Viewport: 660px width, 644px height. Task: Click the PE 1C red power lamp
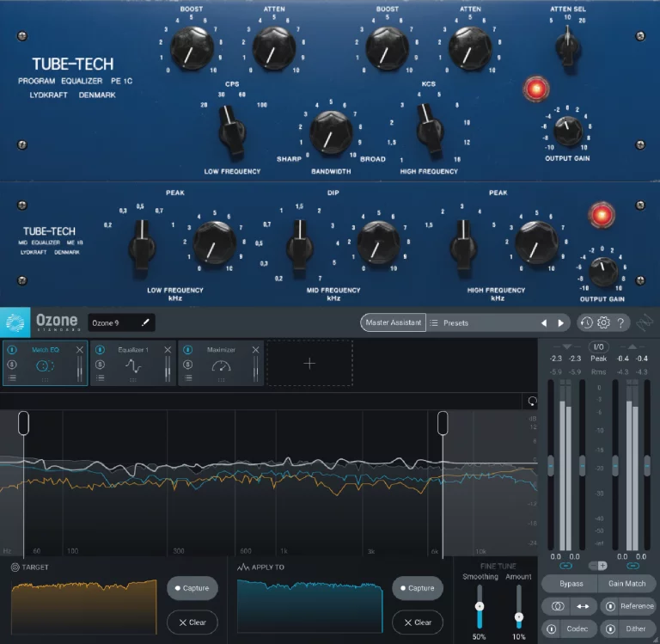click(536, 89)
